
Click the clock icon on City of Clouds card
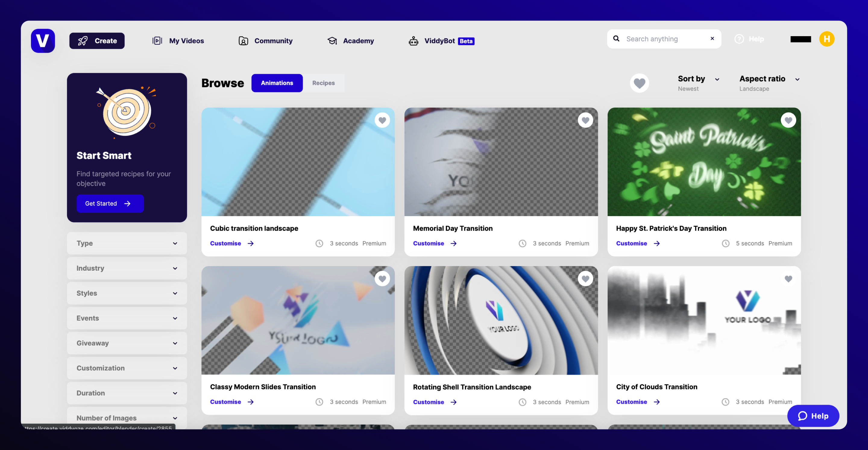click(725, 402)
